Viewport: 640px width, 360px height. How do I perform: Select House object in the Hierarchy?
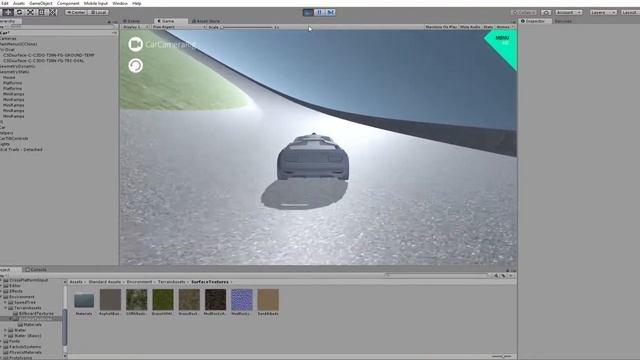pos(9,77)
